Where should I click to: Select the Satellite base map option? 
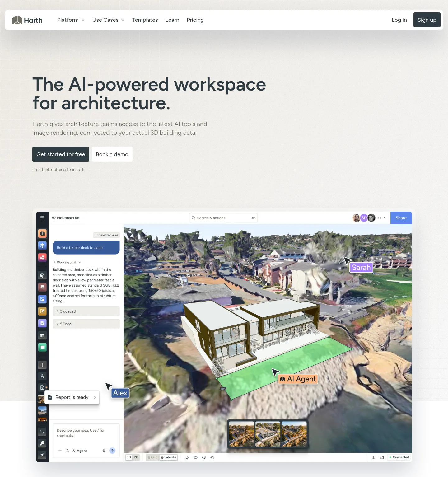(168, 457)
